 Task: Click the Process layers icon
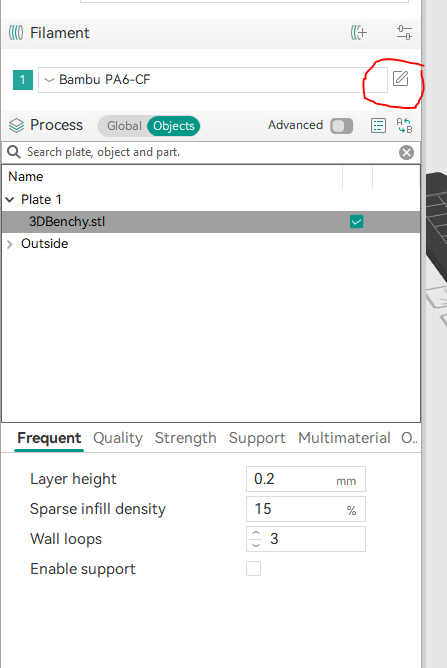[16, 125]
